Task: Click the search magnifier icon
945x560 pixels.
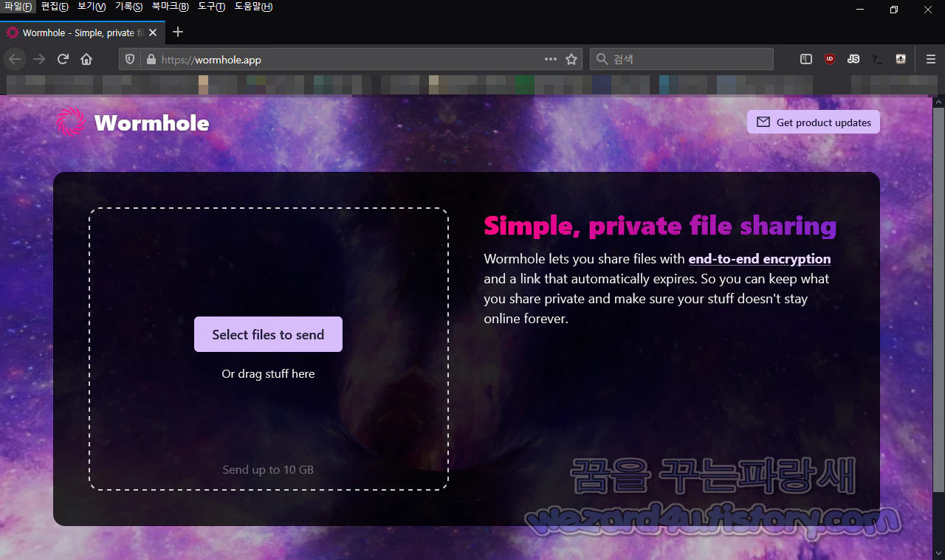Action: [602, 60]
